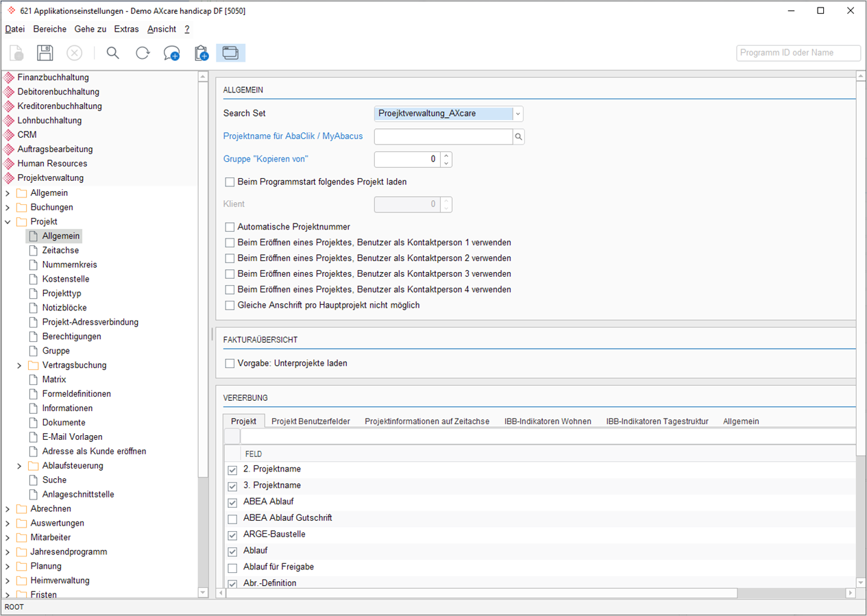Viewport: 867px width, 616px height.
Task: Toggle Gleiche Anschrift pro Hauptprojekt nicht möglich
Action: (x=230, y=306)
